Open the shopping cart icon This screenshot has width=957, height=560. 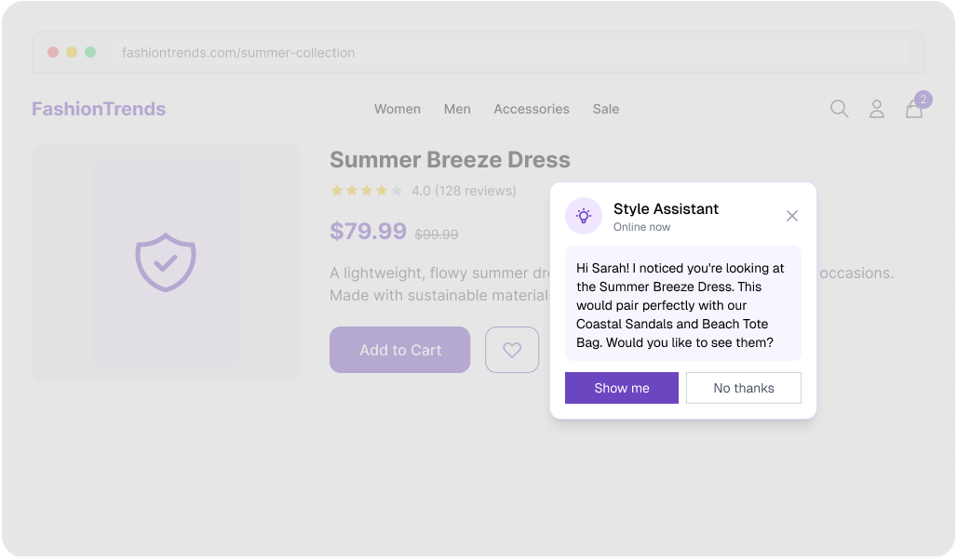pyautogui.click(x=913, y=109)
